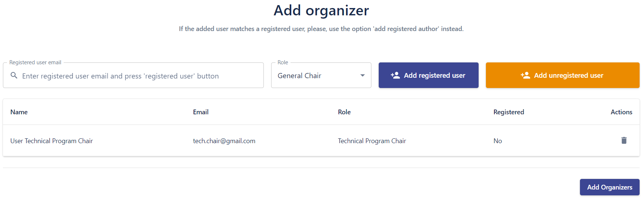Click the Registered column header
Image resolution: width=644 pixels, height=199 pixels.
(509, 112)
